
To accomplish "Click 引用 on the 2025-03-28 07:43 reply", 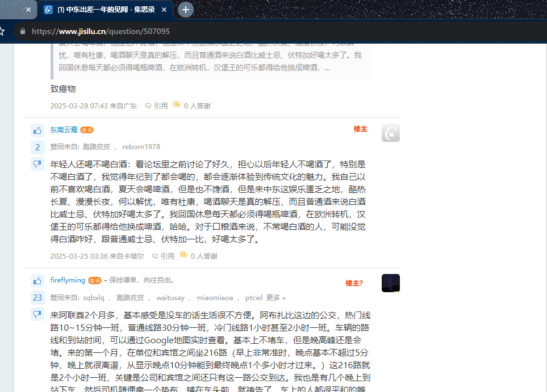I will [157, 106].
